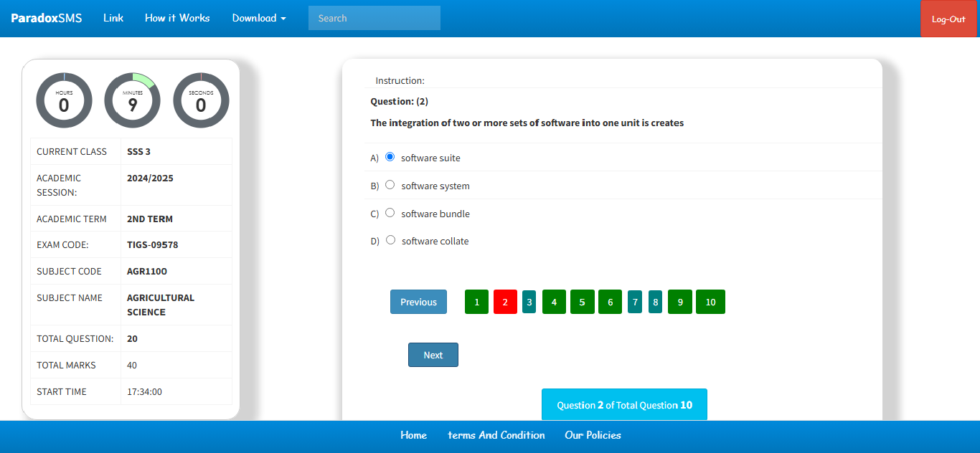Expand the Download dropdown menu
Viewport: 980px width, 453px height.
click(259, 18)
